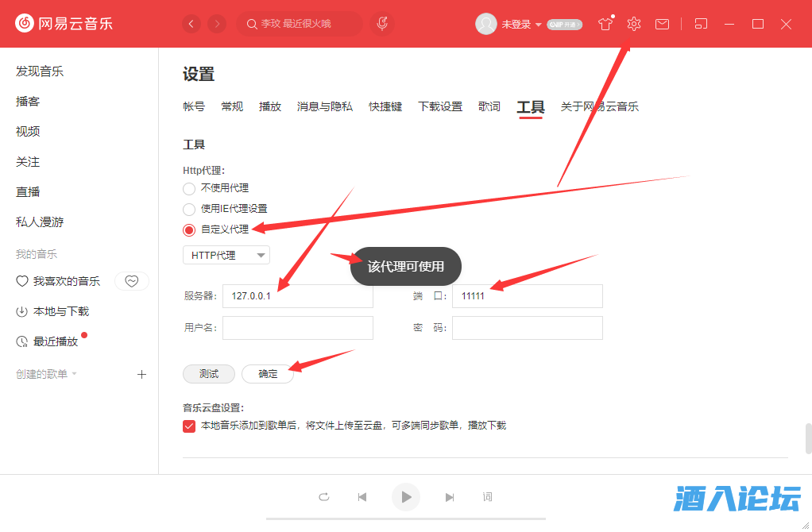Click the 未登录 login text

[x=516, y=25]
